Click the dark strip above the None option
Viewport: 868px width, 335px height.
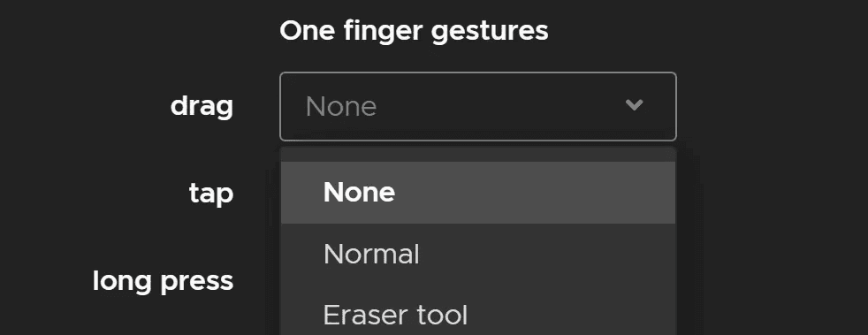click(x=477, y=155)
